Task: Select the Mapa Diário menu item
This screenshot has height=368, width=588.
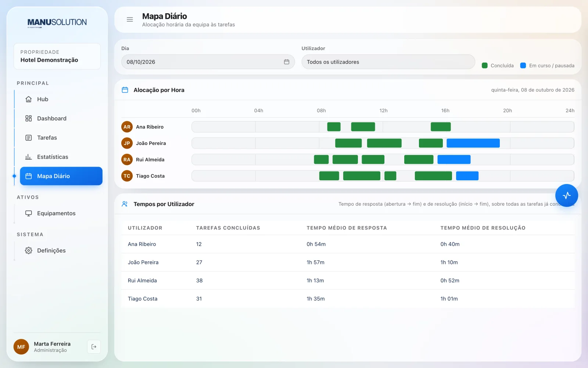Action: [x=61, y=176]
